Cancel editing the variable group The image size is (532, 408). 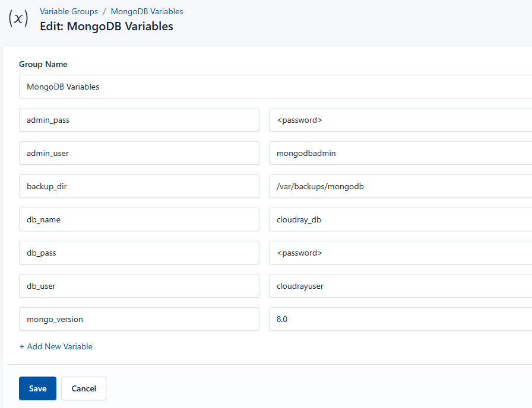(x=83, y=388)
